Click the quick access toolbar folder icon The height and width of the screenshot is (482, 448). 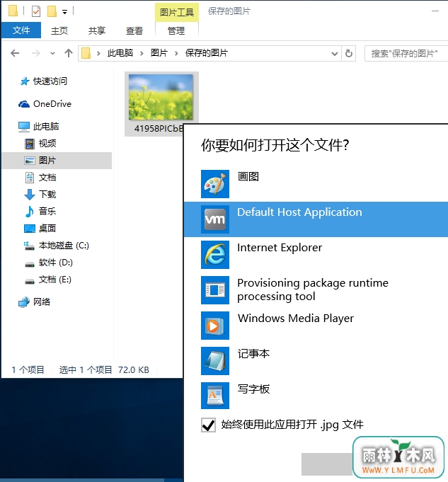pyautogui.click(x=13, y=11)
